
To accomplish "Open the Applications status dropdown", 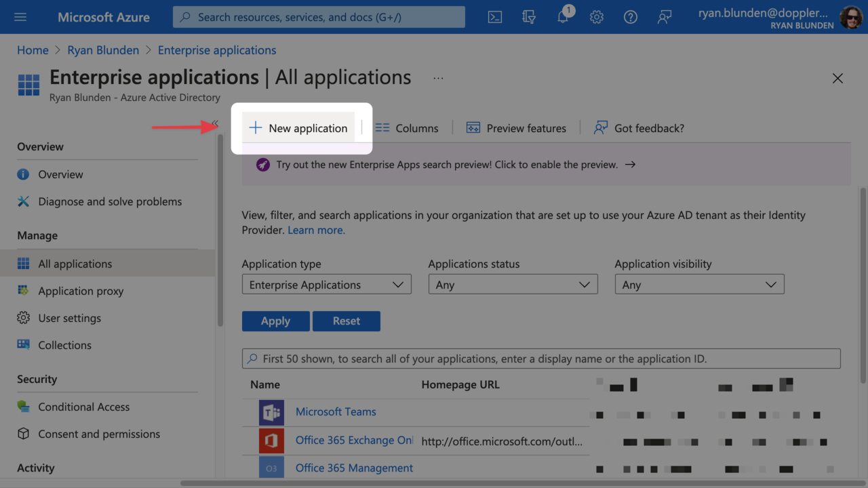I will 513,285.
